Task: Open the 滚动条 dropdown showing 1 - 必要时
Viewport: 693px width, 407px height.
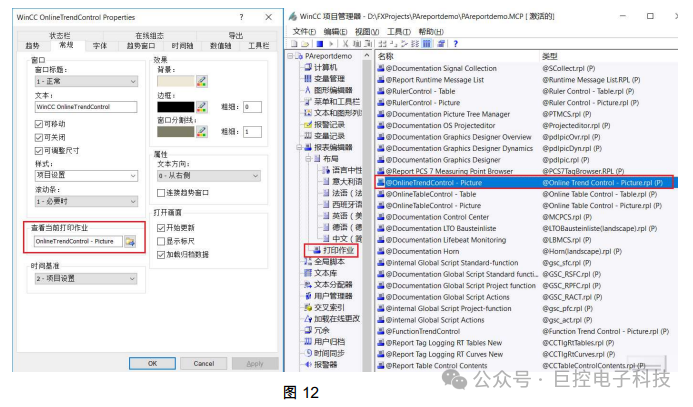Action: pos(86,202)
